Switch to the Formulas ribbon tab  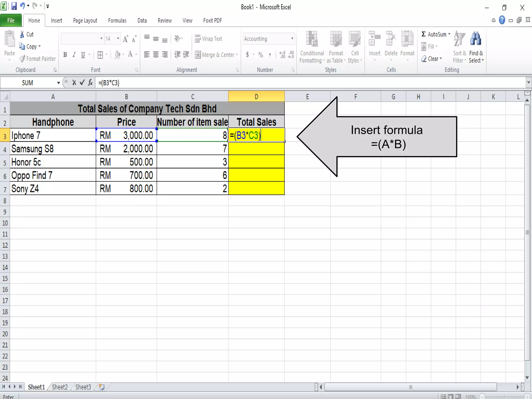pos(117,21)
